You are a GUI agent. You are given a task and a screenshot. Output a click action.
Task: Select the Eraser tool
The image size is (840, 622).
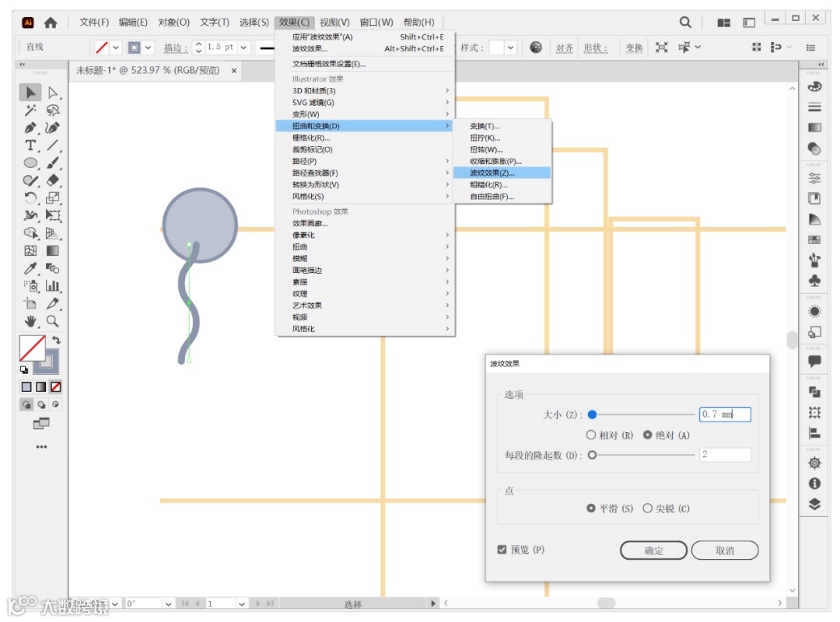(53, 180)
